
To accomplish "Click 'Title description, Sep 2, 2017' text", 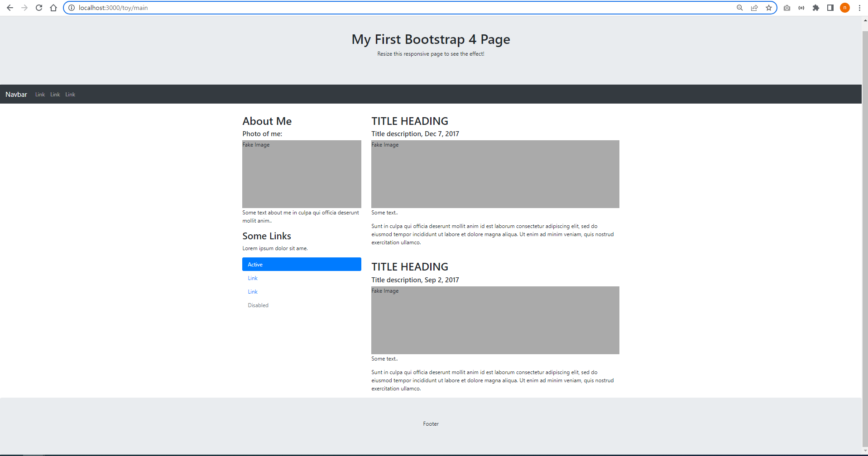I will coord(415,280).
